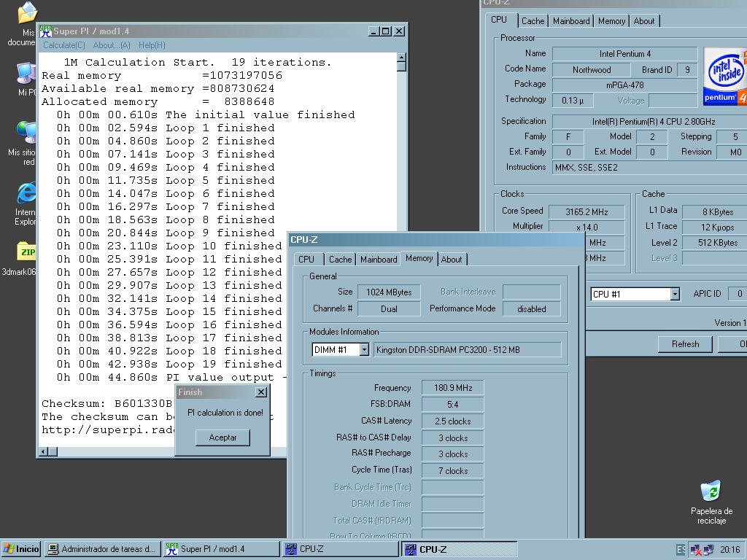Click the Intel Inside Pentium 4 logo
The image size is (747, 560).
726,76
